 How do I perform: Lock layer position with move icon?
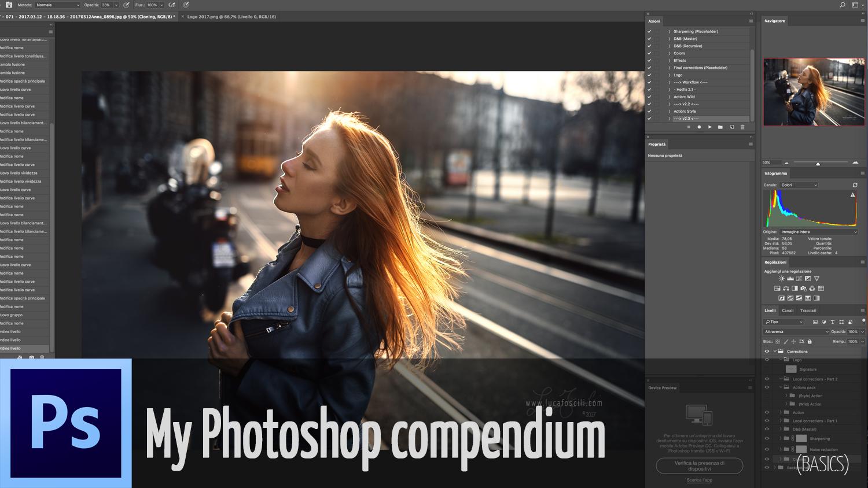pos(793,342)
